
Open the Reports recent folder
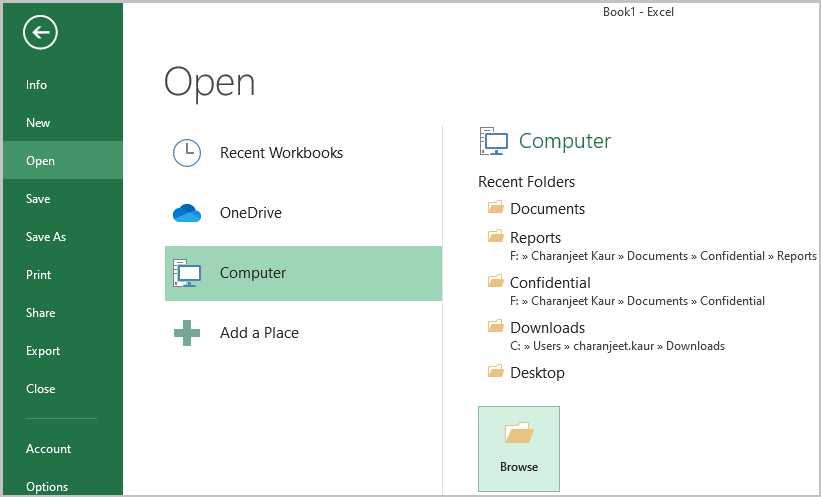point(535,238)
